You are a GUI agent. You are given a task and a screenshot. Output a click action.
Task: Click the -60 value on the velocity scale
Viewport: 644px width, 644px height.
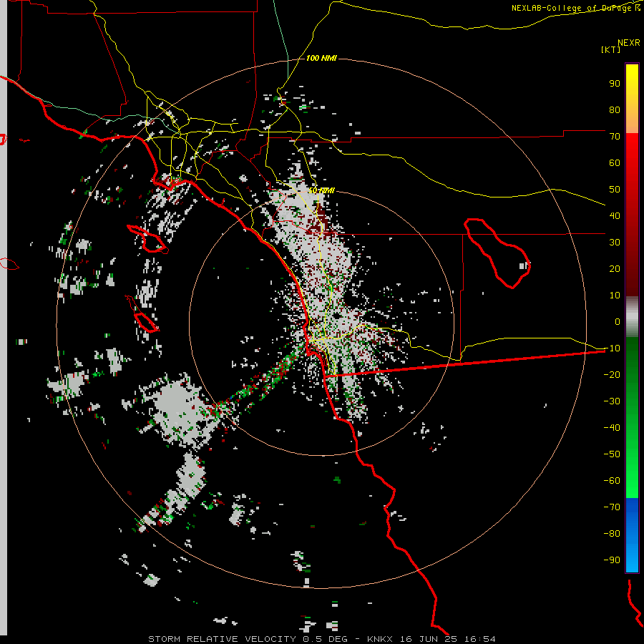click(612, 481)
